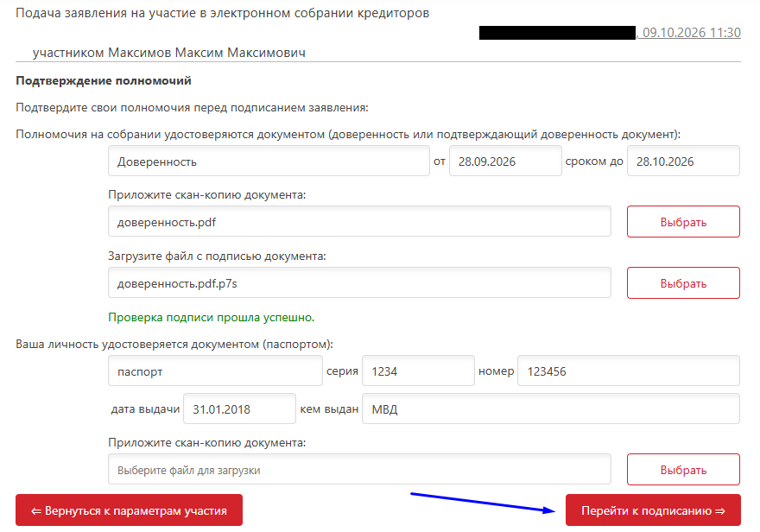This screenshot has width=760, height=532.
Task: Click the 'Доверенность' document type field
Action: click(x=269, y=161)
